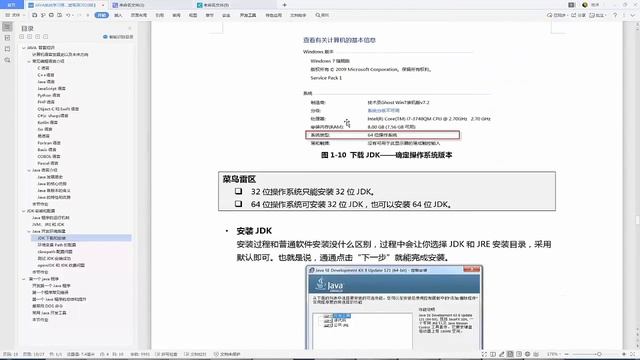Click the web view globe icon in status bar
This screenshot has width=640, height=360.
tap(527, 354)
